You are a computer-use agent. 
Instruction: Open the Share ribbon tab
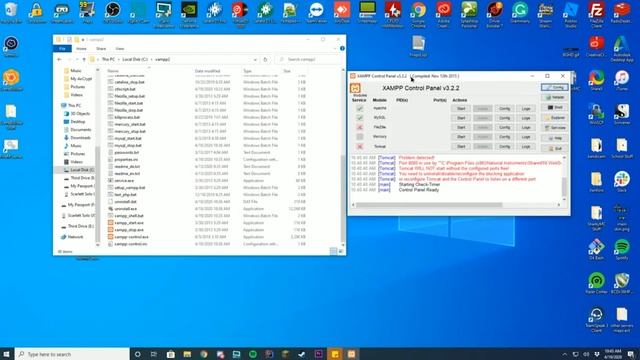pos(101,49)
